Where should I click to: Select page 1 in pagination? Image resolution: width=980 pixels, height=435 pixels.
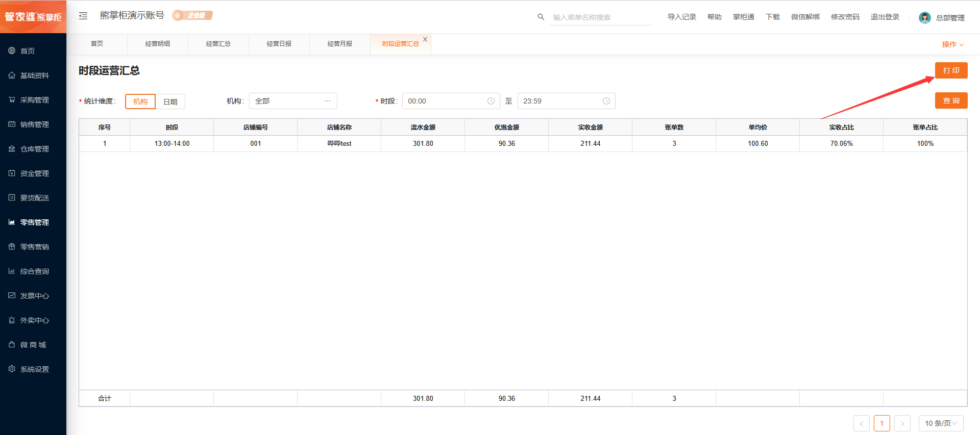(882, 423)
